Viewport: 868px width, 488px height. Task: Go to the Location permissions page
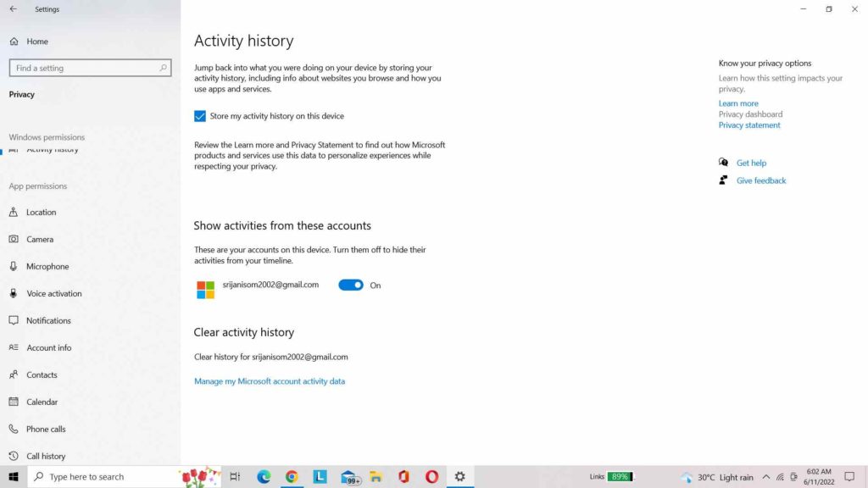coord(42,212)
